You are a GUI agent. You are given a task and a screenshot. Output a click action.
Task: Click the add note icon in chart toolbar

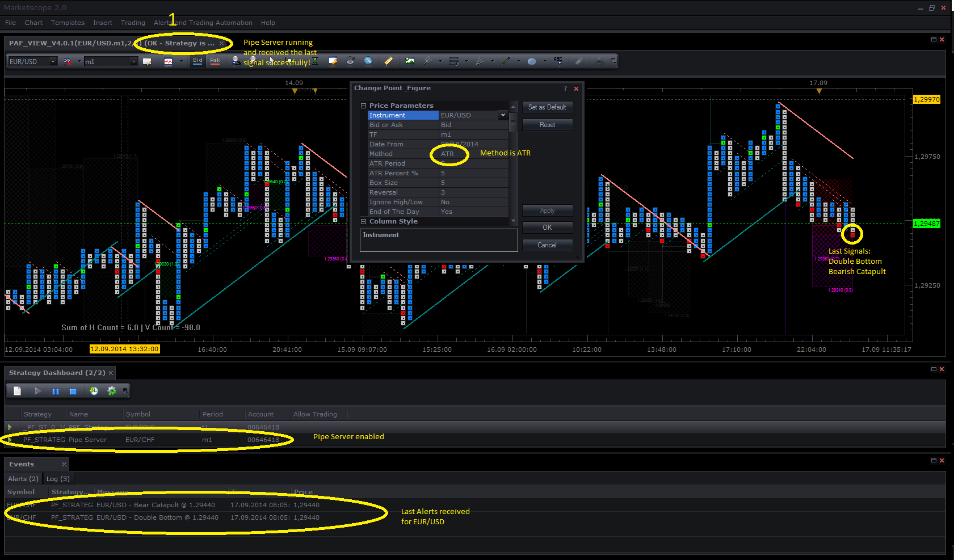[x=333, y=61]
